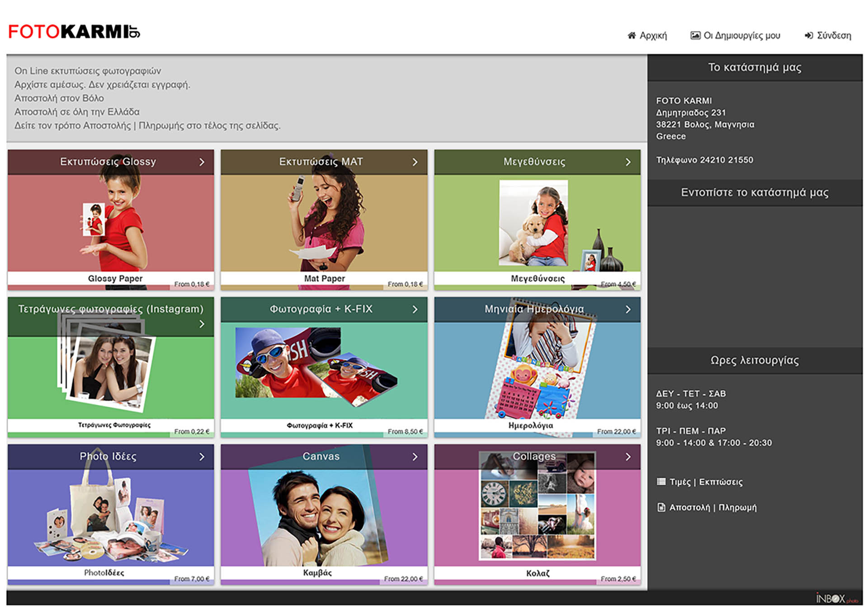The width and height of the screenshot is (868, 609).
Task: Click the Collages photo grid thumbnail
Action: (x=537, y=511)
